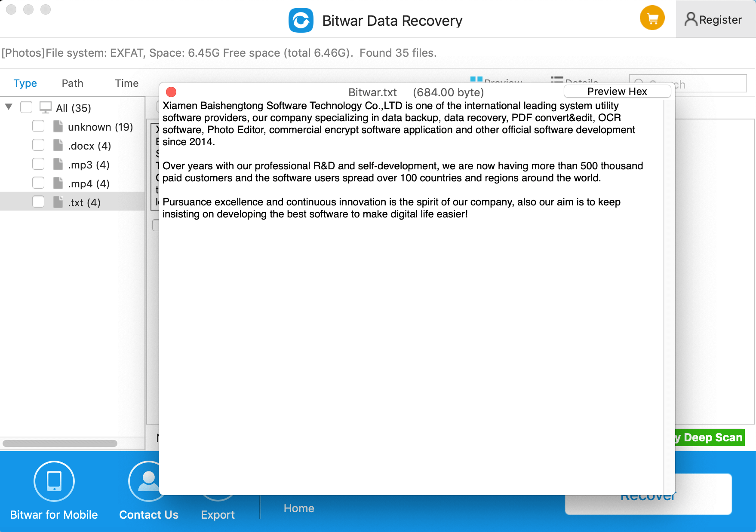Tick the unknown (19) checkbox
The height and width of the screenshot is (532, 756).
[x=38, y=126]
